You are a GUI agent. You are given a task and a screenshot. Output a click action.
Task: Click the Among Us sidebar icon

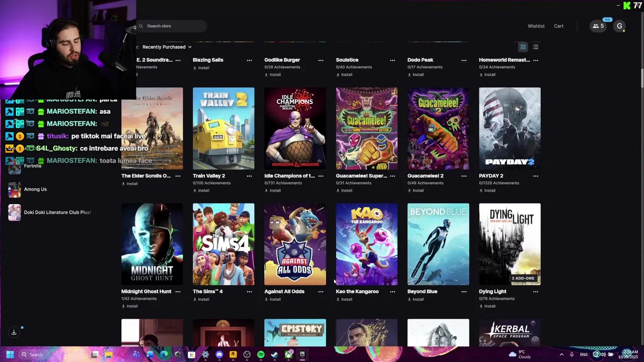15,190
